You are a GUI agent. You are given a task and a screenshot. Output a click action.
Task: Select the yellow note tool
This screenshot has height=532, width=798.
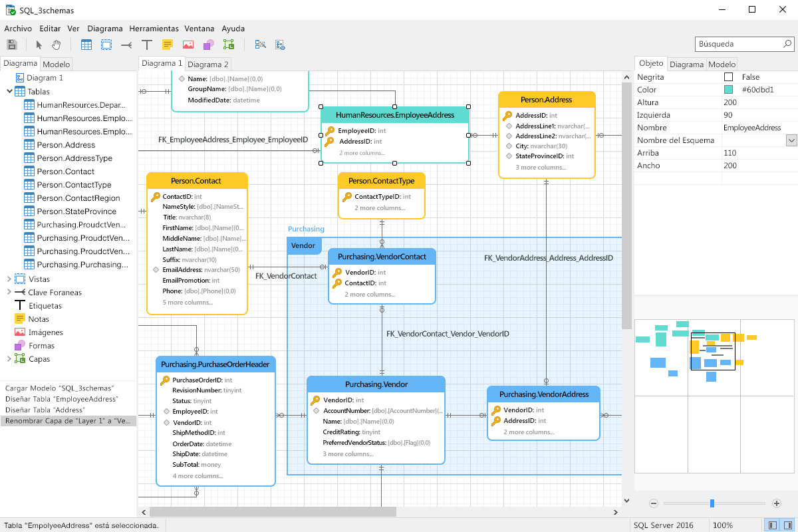pos(168,45)
